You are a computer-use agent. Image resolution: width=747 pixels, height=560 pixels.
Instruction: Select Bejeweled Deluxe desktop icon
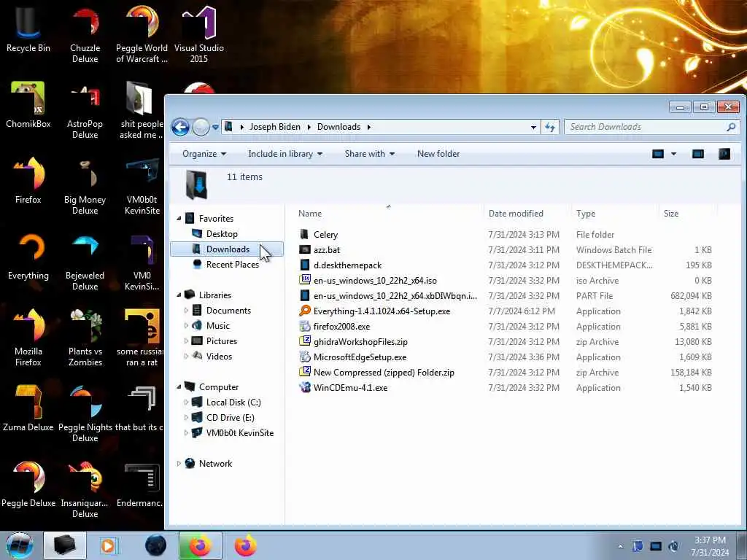85,262
